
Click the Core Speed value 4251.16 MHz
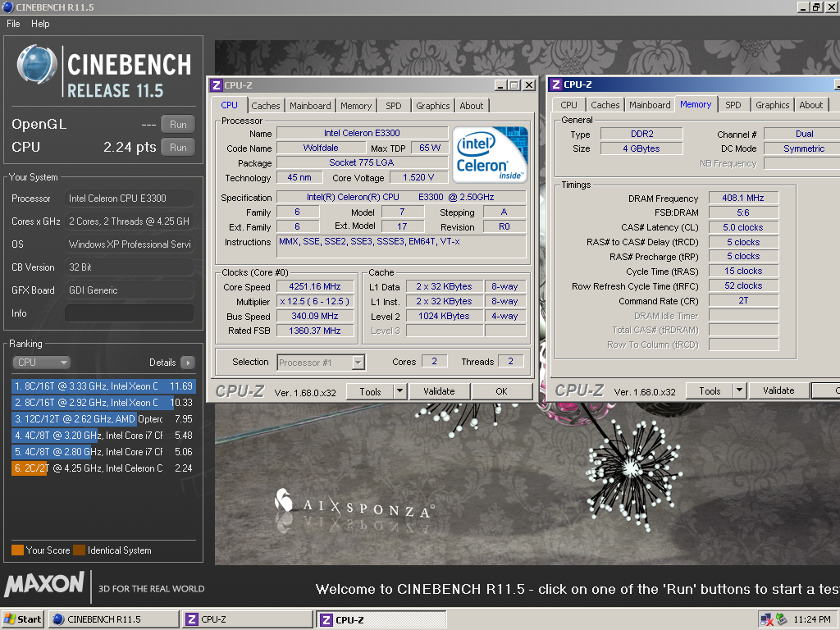315,286
